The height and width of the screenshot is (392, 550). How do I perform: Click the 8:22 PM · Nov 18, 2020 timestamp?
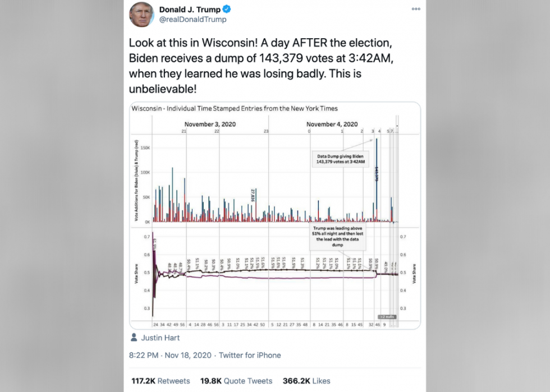click(x=169, y=355)
